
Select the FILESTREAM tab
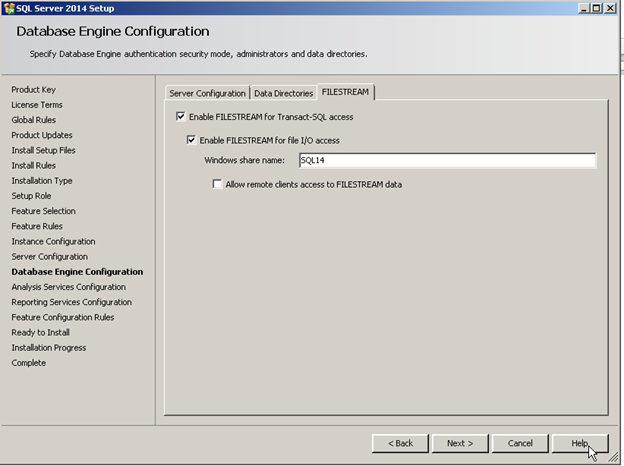pos(345,92)
